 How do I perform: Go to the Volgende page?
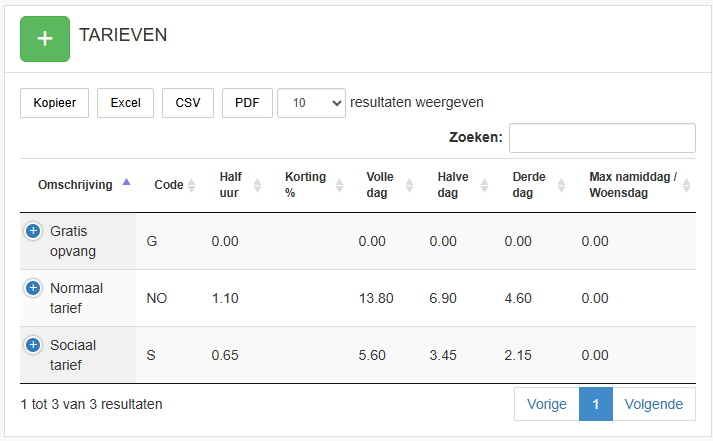(x=653, y=404)
